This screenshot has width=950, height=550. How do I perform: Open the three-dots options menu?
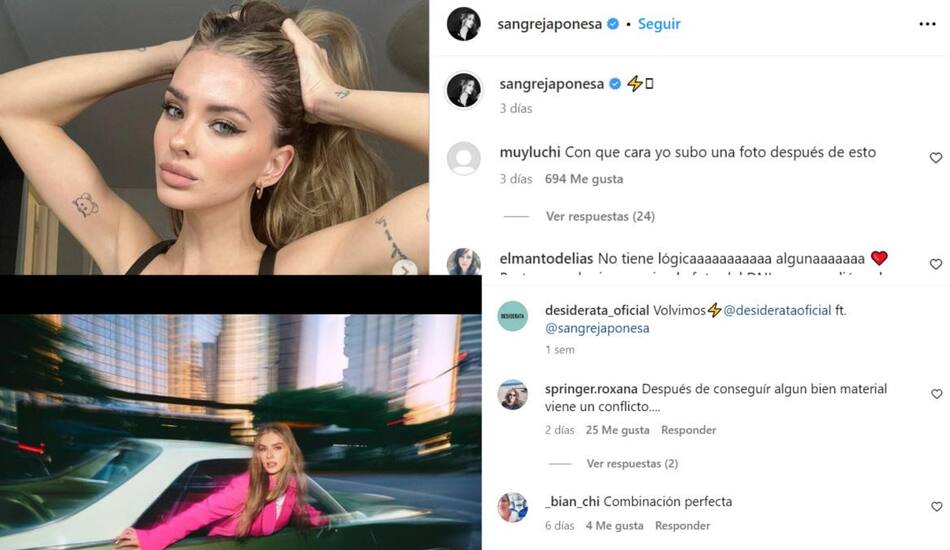point(927,24)
